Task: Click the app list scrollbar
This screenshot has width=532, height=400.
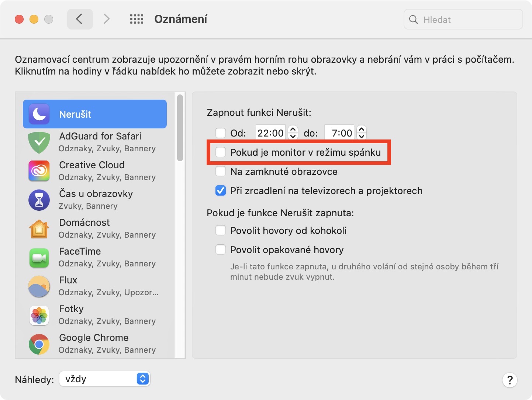Action: [x=180, y=128]
